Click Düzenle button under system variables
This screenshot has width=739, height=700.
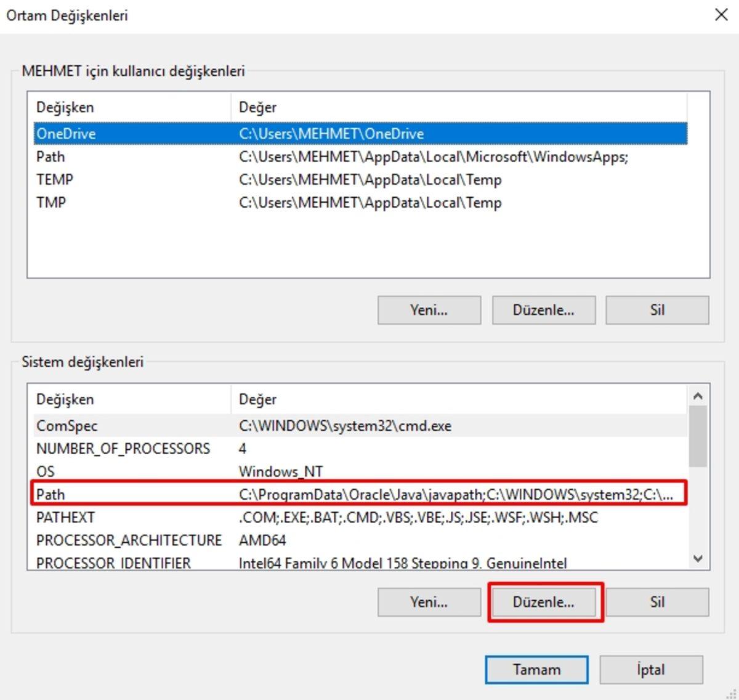point(543,602)
